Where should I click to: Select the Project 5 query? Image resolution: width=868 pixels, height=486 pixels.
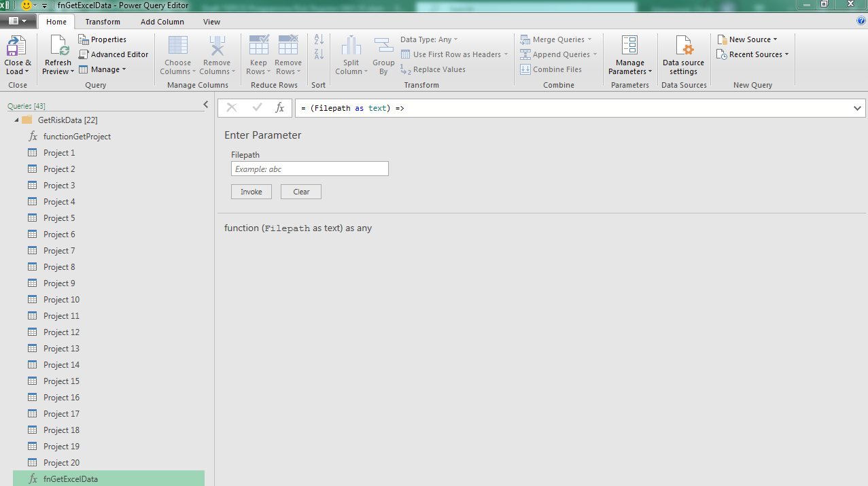[109, 218]
